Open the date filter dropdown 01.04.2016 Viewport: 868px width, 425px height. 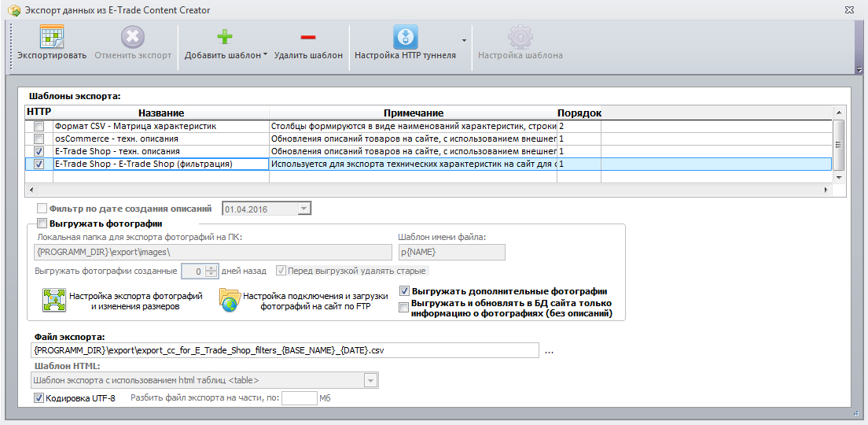pos(304,209)
